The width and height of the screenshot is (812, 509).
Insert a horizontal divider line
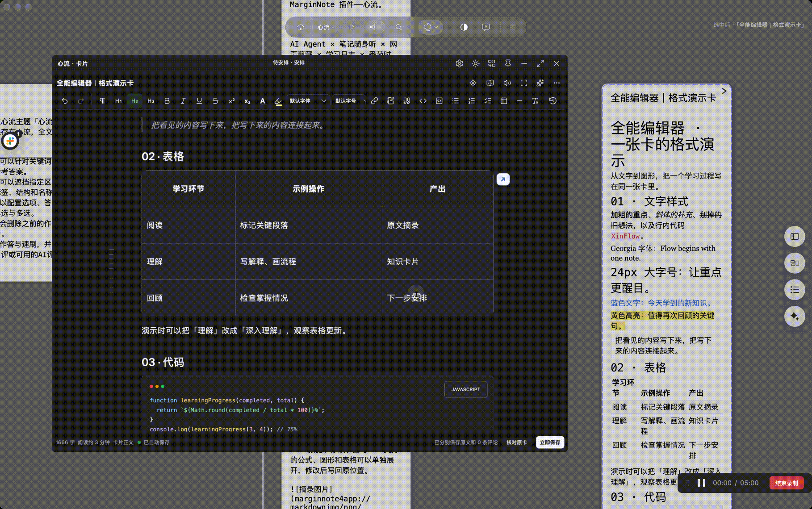pos(519,101)
